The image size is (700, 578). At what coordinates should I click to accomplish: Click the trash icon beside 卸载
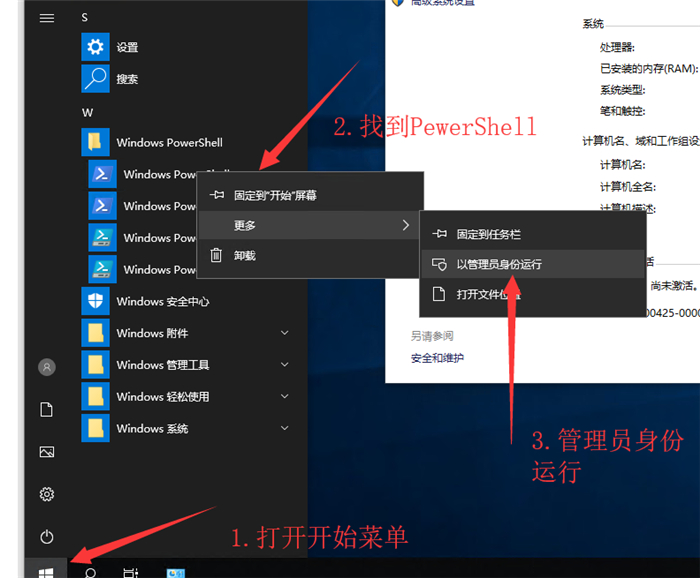216,255
